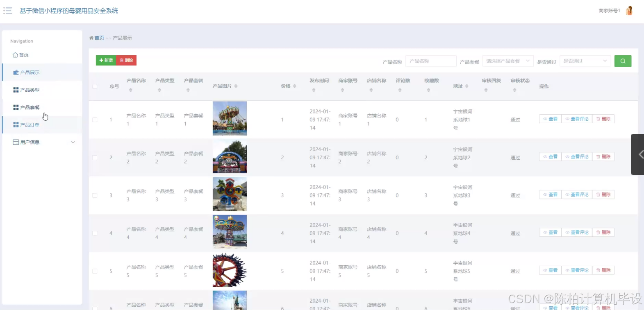
Task: Click 查看 for product row 1
Action: click(x=550, y=119)
